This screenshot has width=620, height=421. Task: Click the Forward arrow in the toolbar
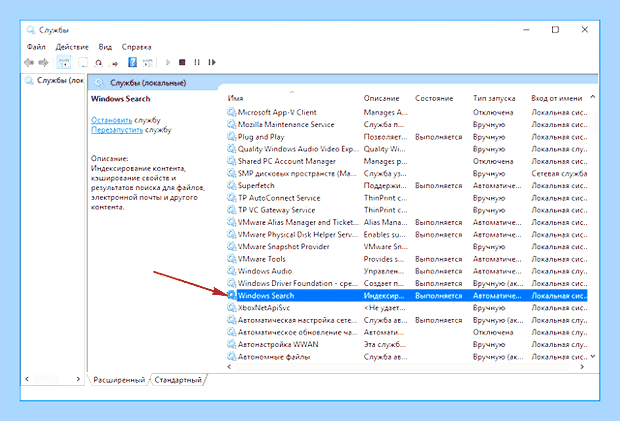(x=43, y=62)
